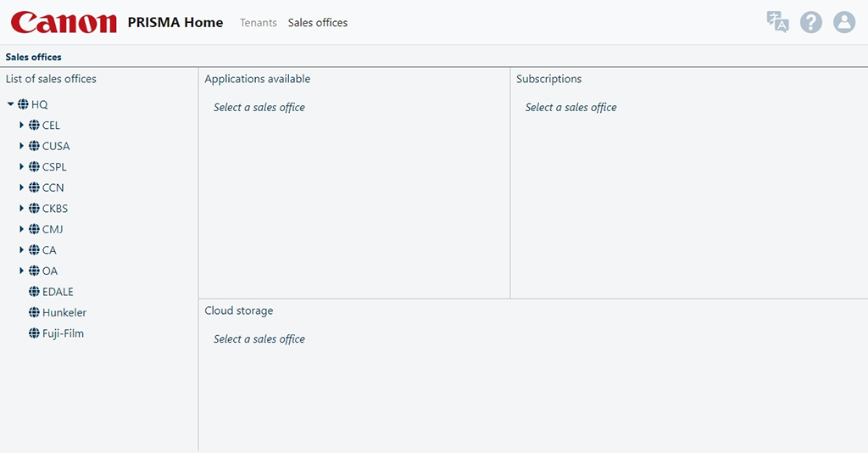
Task: Switch to the Tenants tab
Action: click(x=258, y=23)
